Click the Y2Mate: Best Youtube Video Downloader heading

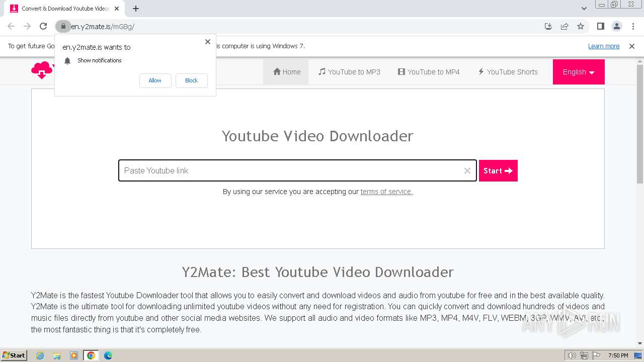click(317, 272)
